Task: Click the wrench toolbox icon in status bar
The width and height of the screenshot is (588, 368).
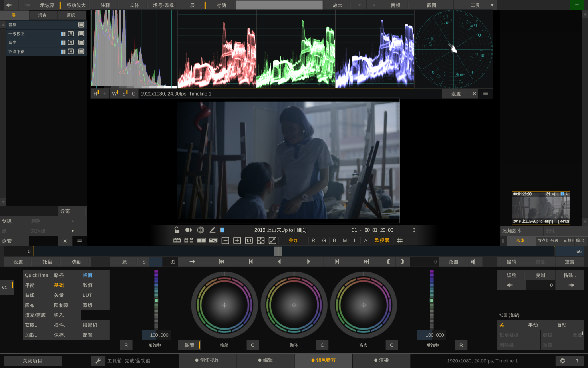Action: click(x=98, y=361)
